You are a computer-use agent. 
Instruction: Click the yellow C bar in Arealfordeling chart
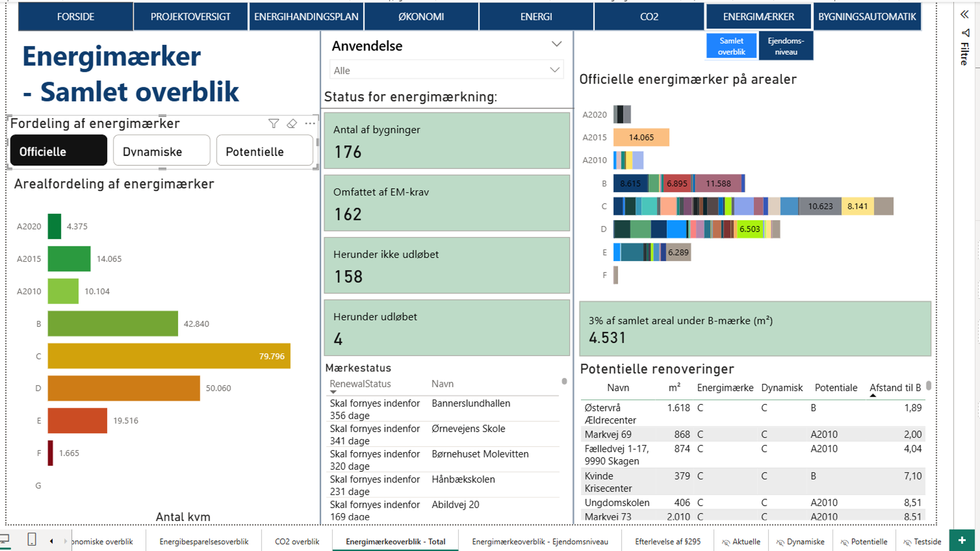point(168,356)
